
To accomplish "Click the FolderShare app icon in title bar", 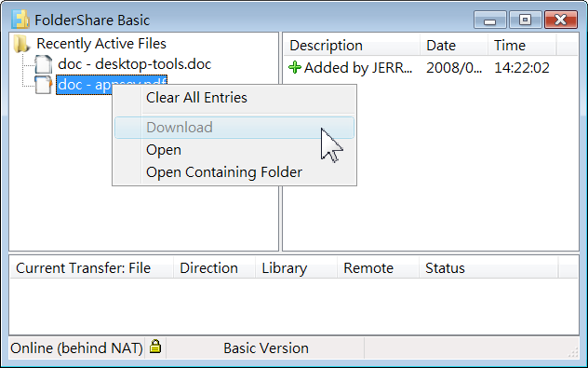I will tap(20, 20).
